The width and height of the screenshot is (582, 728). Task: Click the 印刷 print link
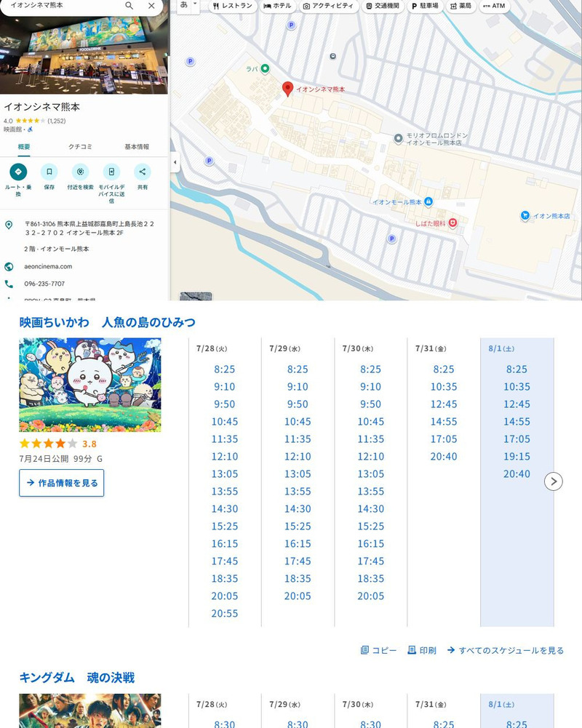tap(422, 650)
